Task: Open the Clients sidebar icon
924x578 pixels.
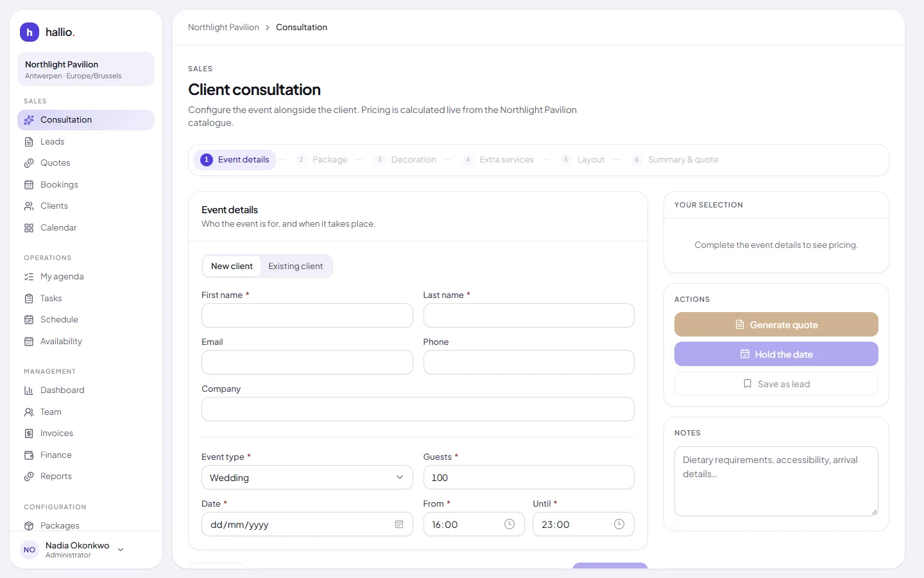Action: click(29, 206)
